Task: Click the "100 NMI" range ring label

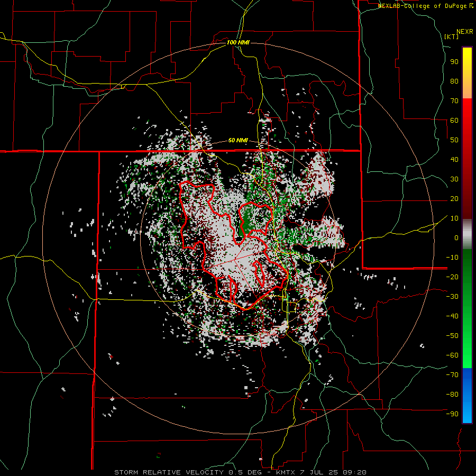Action: click(238, 42)
